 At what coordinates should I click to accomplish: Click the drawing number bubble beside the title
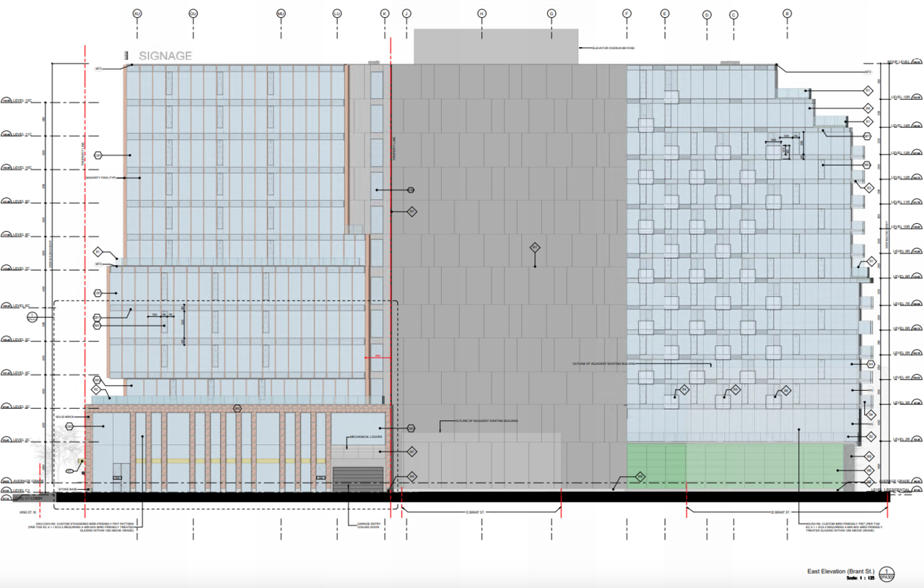[886, 574]
